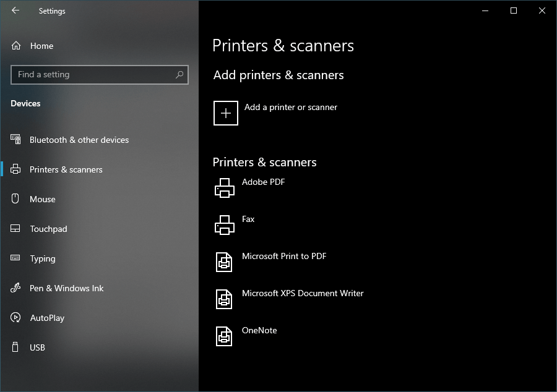This screenshot has height=392, width=557.
Task: Click the OneNote printer icon
Action: [x=224, y=336]
